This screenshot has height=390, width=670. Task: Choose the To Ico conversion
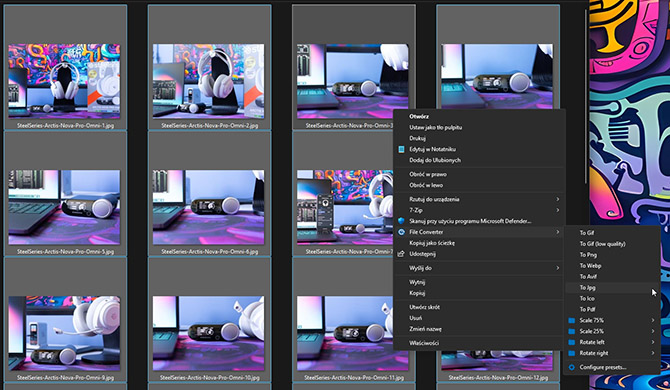pyautogui.click(x=611, y=299)
